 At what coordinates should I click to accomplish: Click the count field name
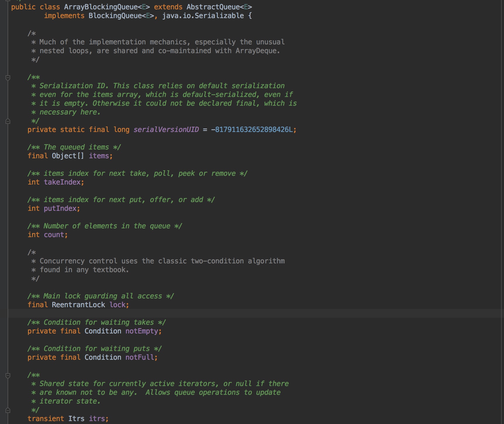[x=54, y=235]
